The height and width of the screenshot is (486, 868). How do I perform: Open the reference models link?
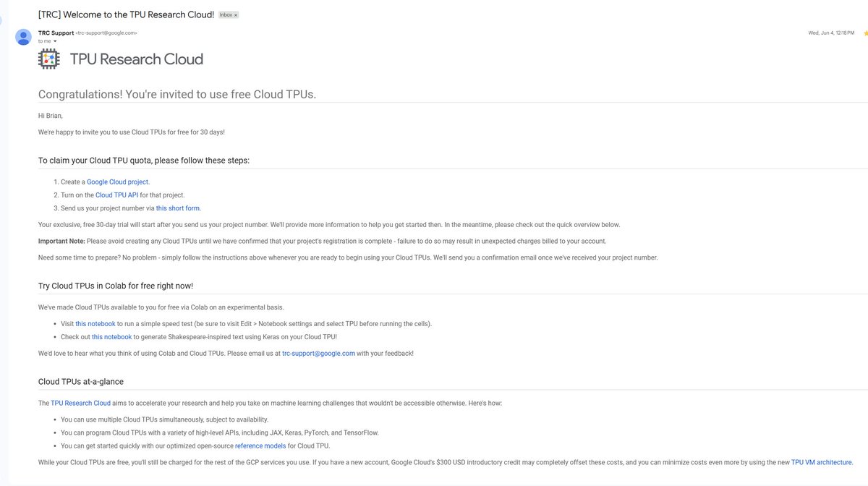260,446
